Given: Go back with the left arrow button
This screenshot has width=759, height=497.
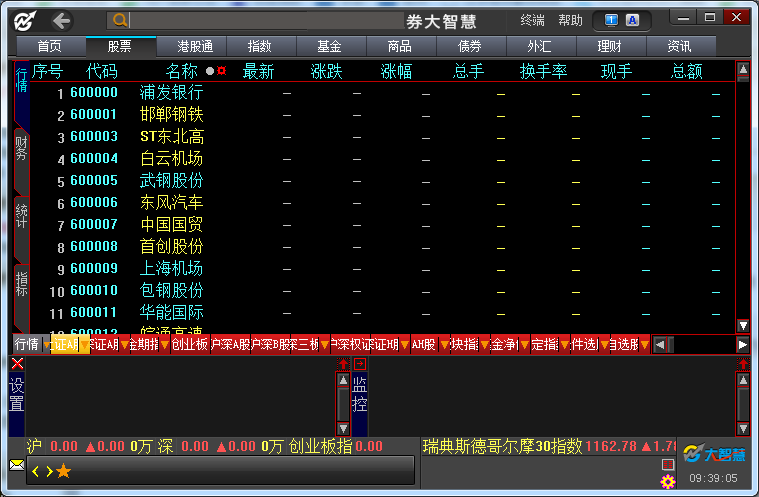Looking at the screenshot, I should pos(61,21).
